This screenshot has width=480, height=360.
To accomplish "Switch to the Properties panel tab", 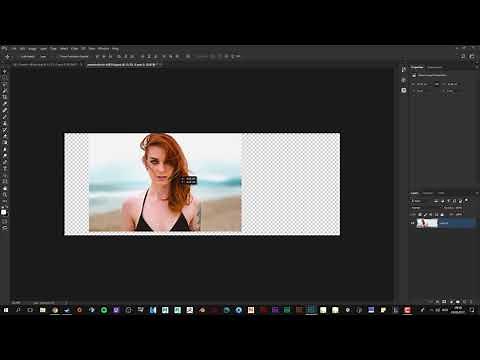I will pyautogui.click(x=417, y=67).
